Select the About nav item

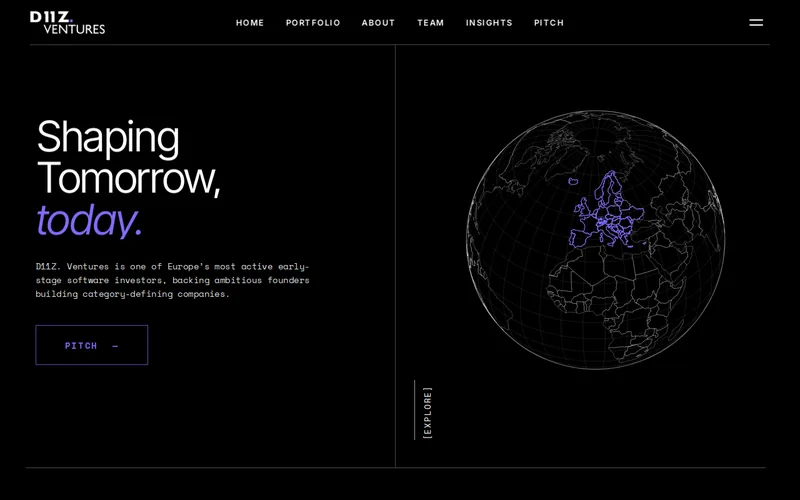pos(378,23)
